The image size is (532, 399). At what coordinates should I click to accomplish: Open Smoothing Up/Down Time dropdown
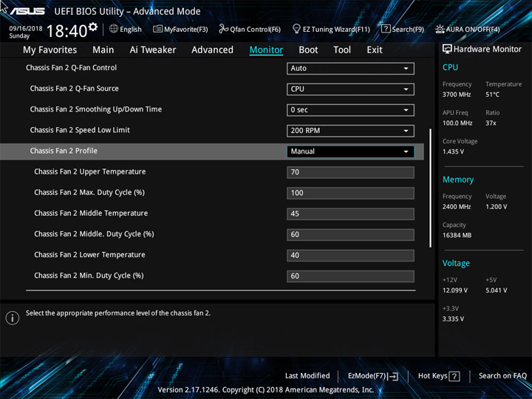click(350, 110)
